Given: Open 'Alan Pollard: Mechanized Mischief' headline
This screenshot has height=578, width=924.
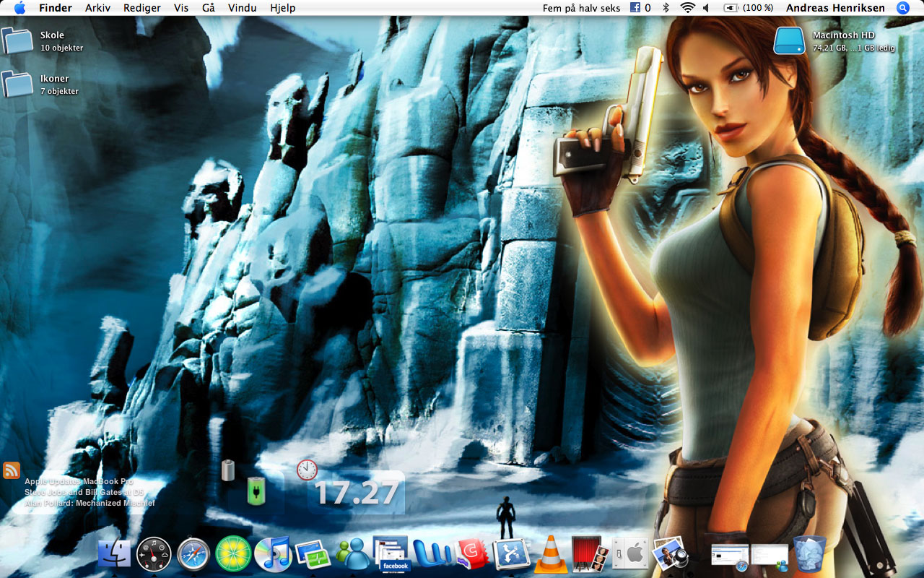Looking at the screenshot, I should point(90,503).
